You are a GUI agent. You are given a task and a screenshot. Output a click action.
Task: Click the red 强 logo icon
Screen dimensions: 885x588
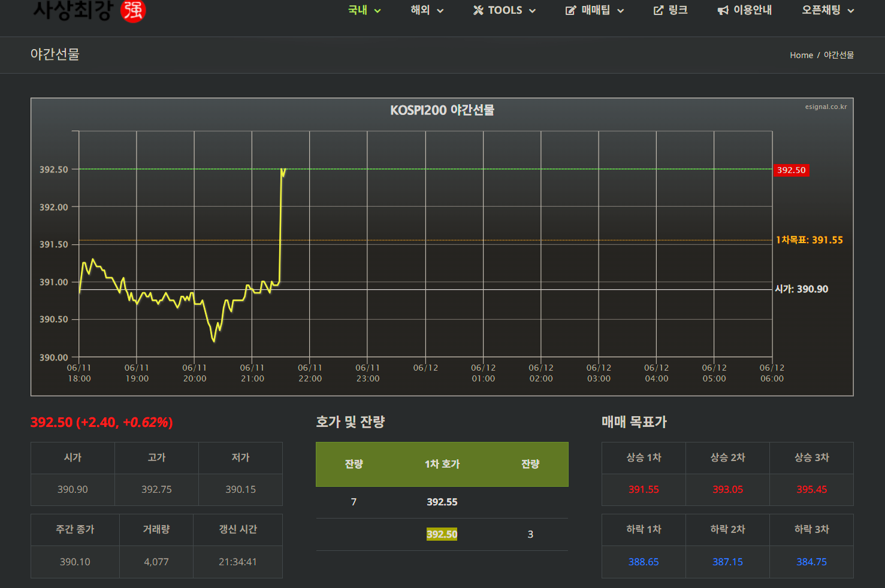[133, 10]
